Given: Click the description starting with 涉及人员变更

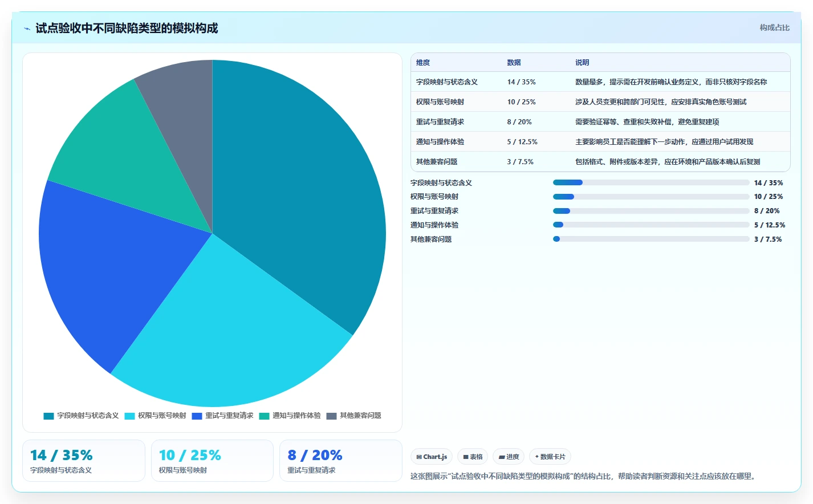Looking at the screenshot, I should coord(661,102).
